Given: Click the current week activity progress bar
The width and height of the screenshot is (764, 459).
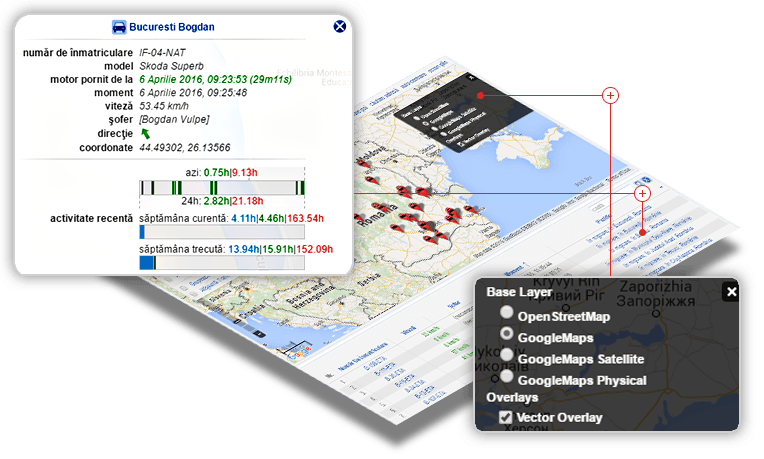Looking at the screenshot, I should [x=222, y=232].
